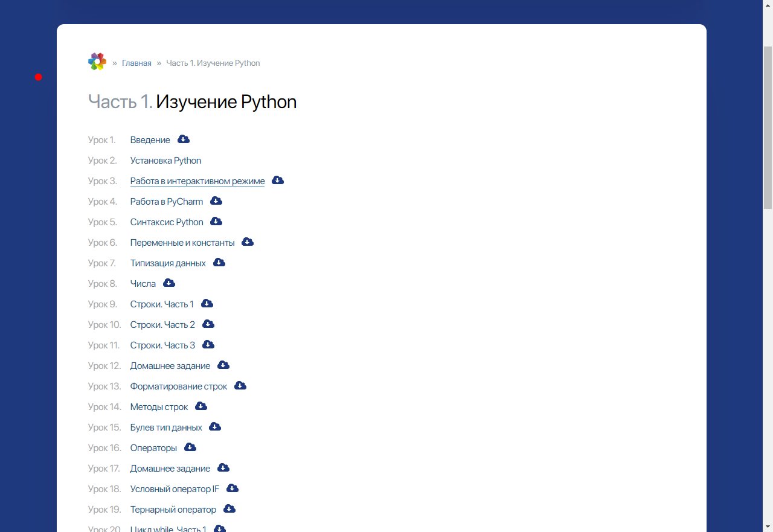Open the Операторы lesson link

[153, 448]
